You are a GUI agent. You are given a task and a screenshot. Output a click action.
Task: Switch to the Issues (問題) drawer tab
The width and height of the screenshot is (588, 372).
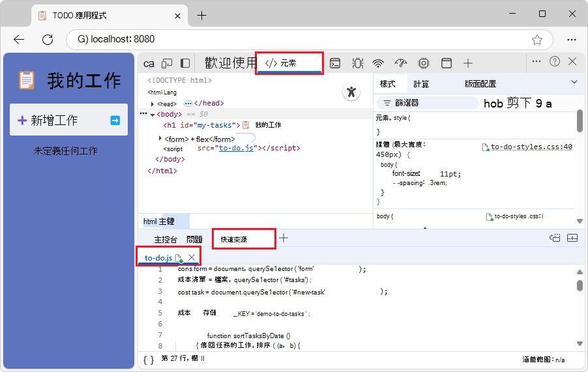click(x=194, y=239)
